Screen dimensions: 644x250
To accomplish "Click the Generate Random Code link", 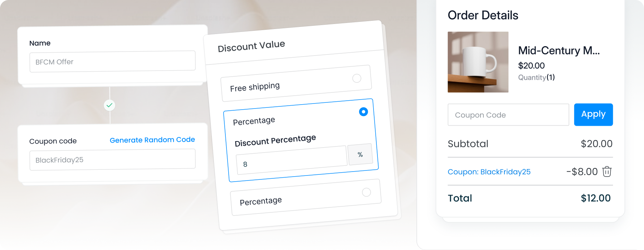I will [x=152, y=140].
